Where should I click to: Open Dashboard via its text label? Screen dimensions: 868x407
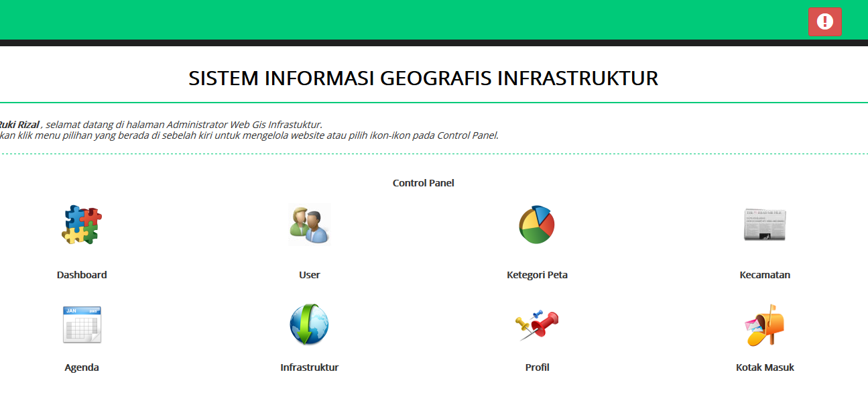point(82,274)
